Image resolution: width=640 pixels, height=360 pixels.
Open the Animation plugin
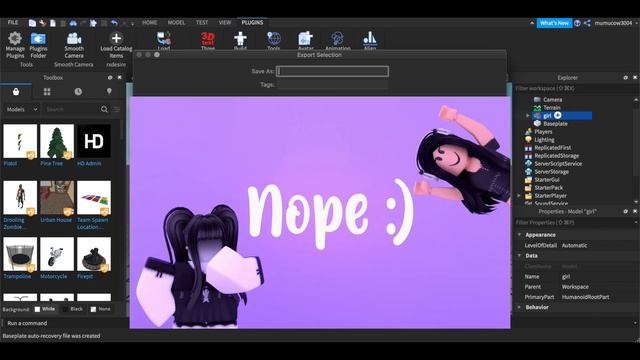click(x=338, y=39)
